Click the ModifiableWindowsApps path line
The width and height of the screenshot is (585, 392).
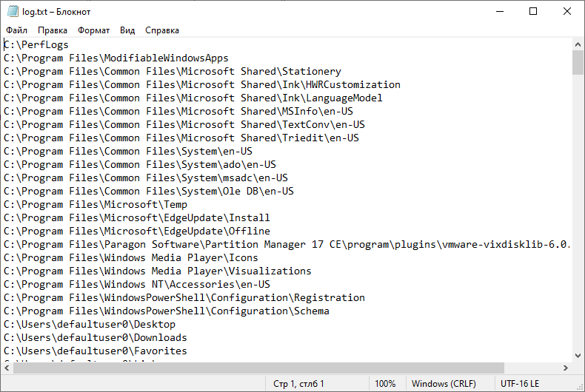click(116, 58)
